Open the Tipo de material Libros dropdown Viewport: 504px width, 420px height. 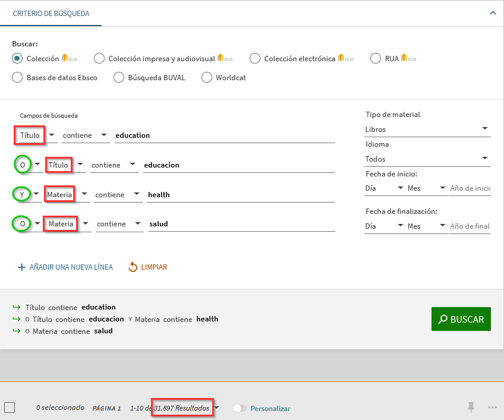(427, 129)
